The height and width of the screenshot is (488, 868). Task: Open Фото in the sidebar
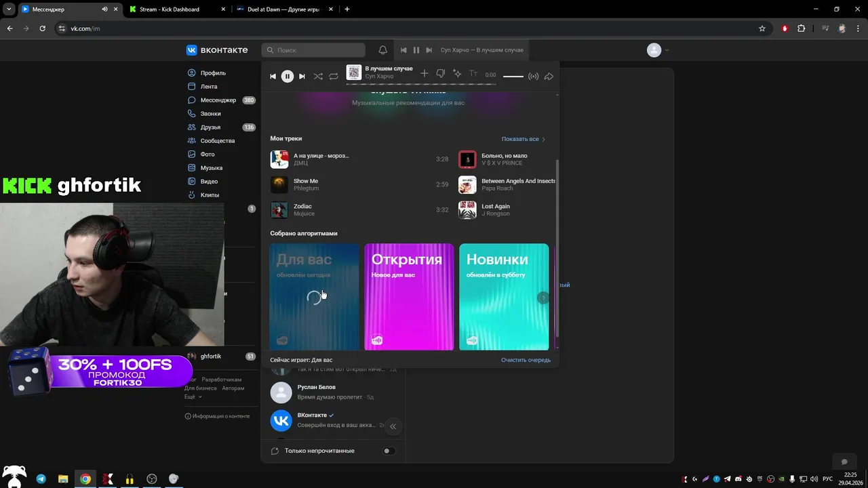pos(208,154)
